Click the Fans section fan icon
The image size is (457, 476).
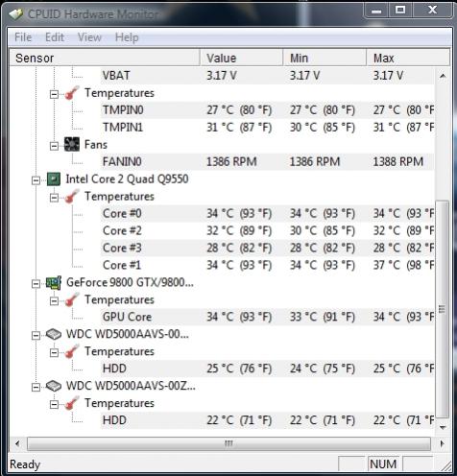pyautogui.click(x=72, y=144)
